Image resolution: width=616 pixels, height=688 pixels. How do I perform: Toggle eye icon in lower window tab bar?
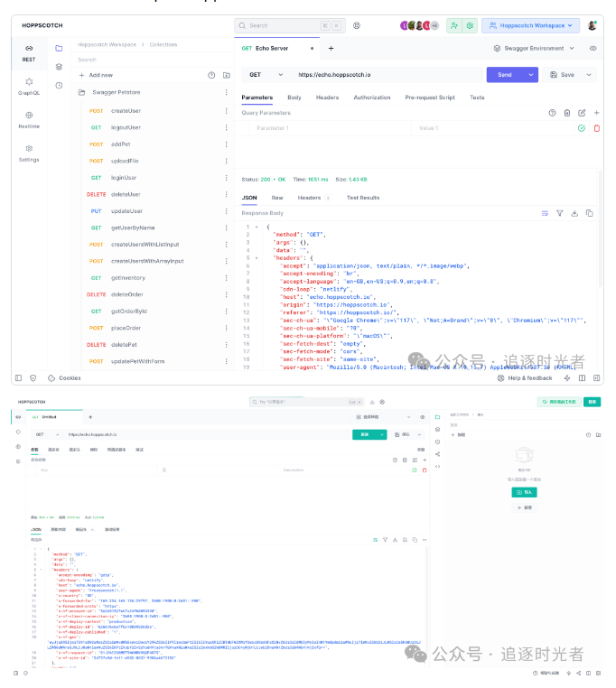[x=423, y=417]
